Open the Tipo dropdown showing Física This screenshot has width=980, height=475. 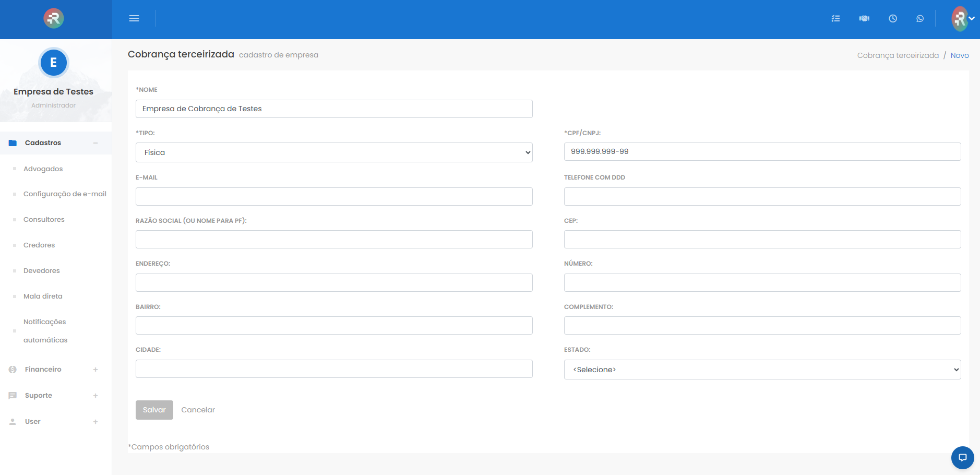pos(334,152)
